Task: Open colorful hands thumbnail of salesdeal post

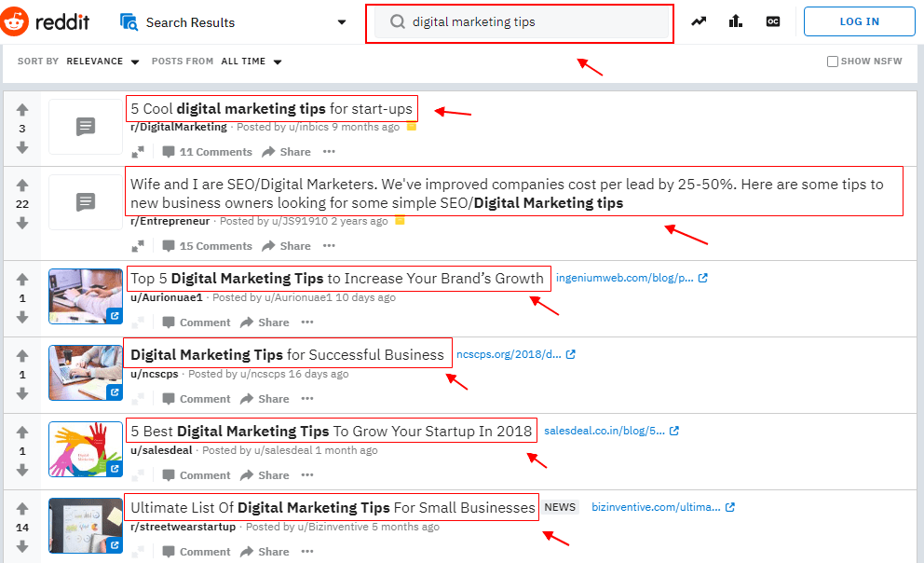Action: [x=86, y=449]
